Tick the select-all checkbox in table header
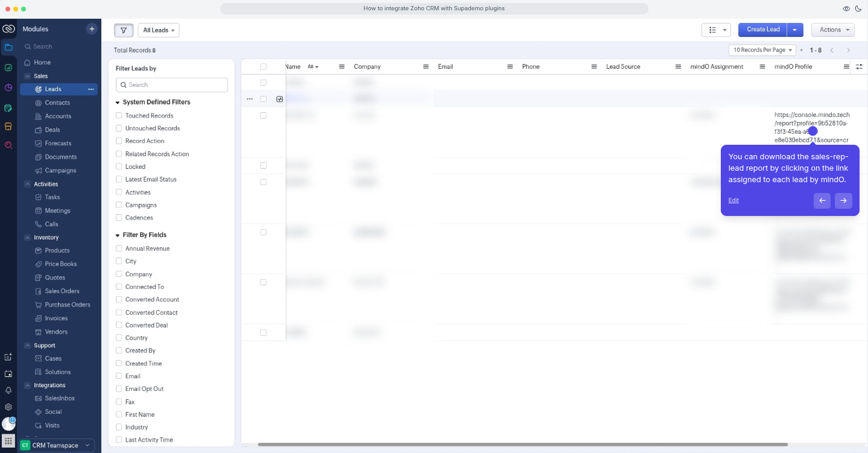Screen dimensions: 868x453 coord(263,67)
